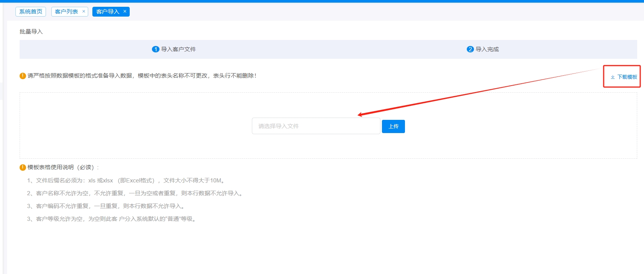Switch to the 系统首页 tab
This screenshot has height=274, width=644.
pos(31,12)
